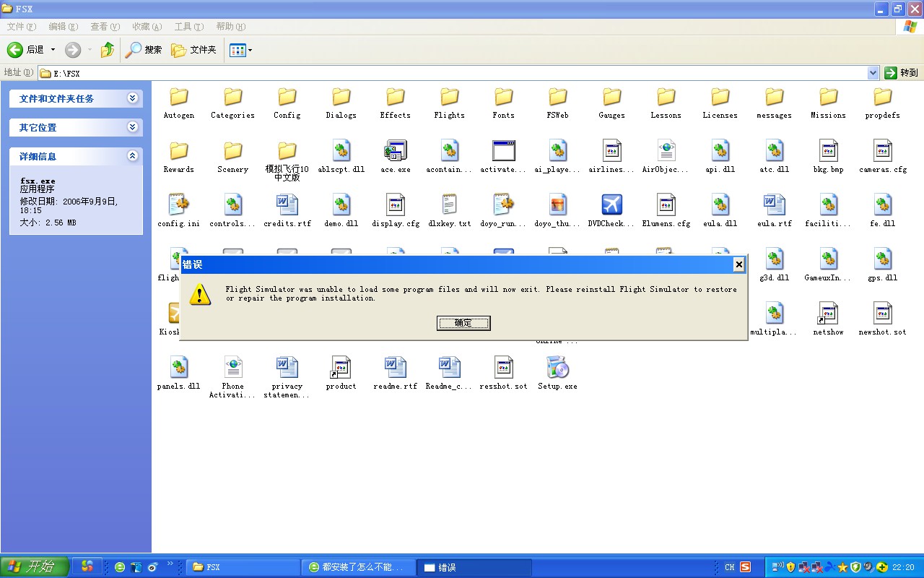
Task: Collapse the 文件和文件夹任务 panel
Action: [x=132, y=98]
